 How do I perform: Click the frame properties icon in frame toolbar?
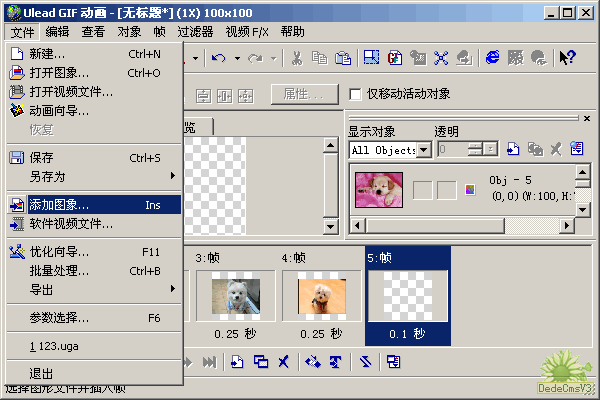[x=393, y=362]
